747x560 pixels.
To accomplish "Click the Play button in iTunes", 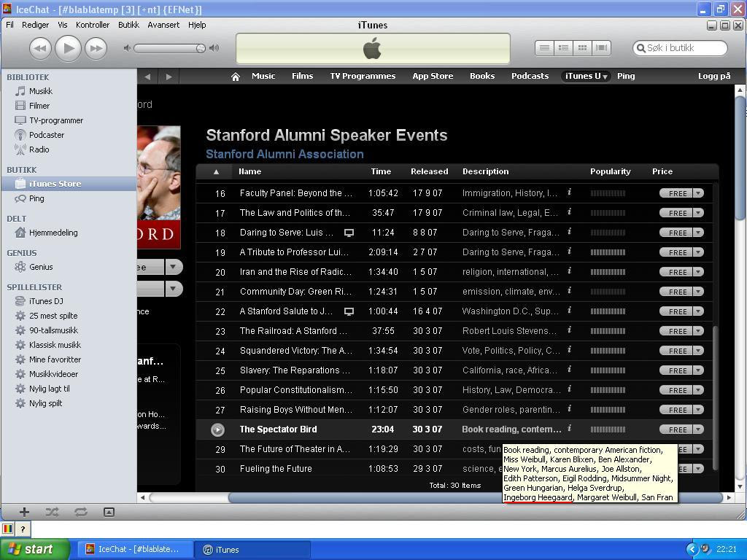I will click(x=68, y=48).
